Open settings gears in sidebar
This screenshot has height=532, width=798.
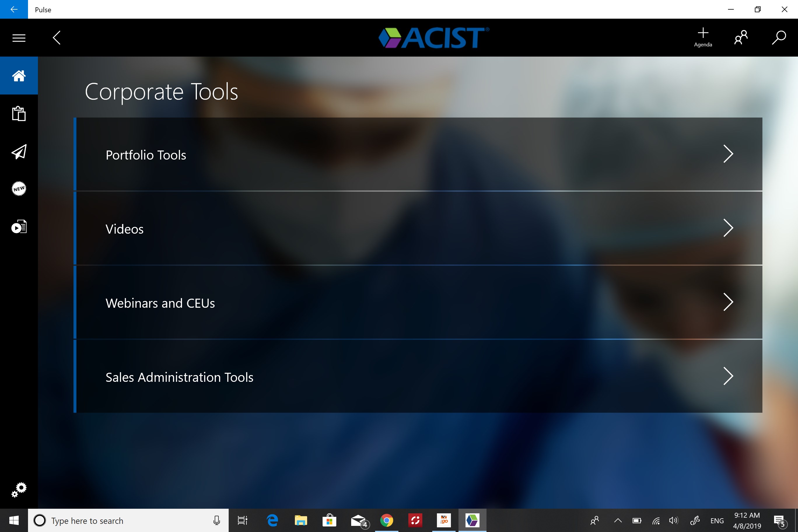point(19,490)
